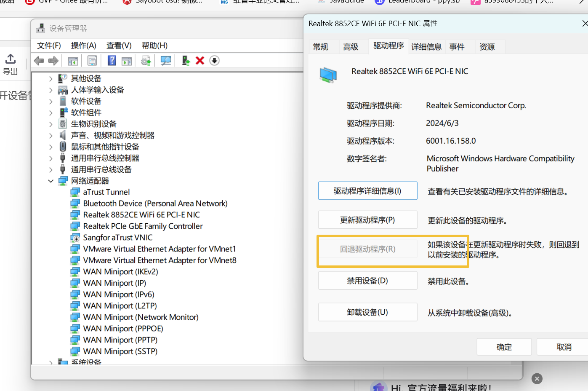Expand the 生物识别设备 category
The height and width of the screenshot is (391, 588).
coord(51,124)
